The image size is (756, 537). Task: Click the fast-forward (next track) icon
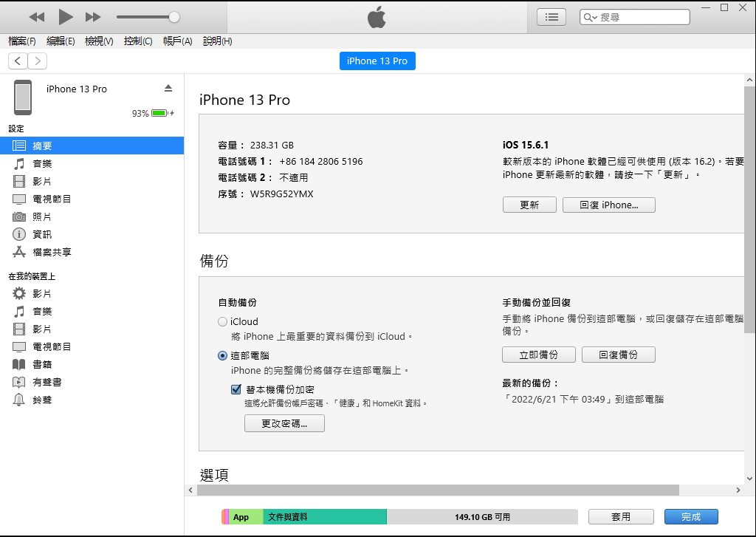click(93, 16)
